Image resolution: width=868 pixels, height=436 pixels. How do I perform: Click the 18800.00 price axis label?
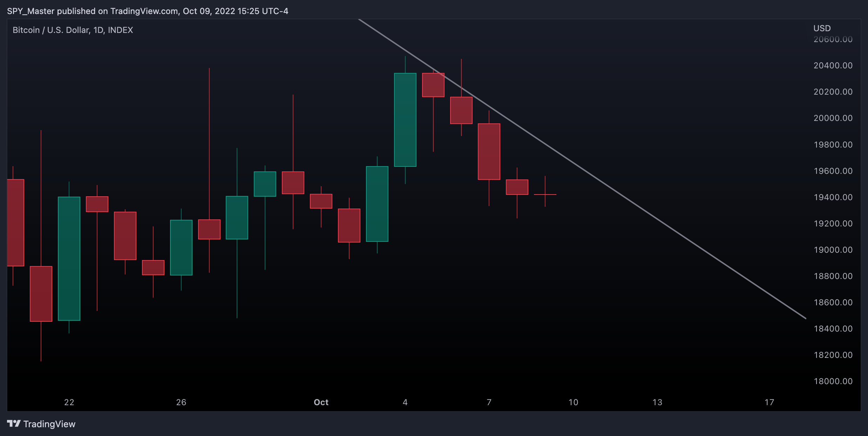tap(833, 276)
